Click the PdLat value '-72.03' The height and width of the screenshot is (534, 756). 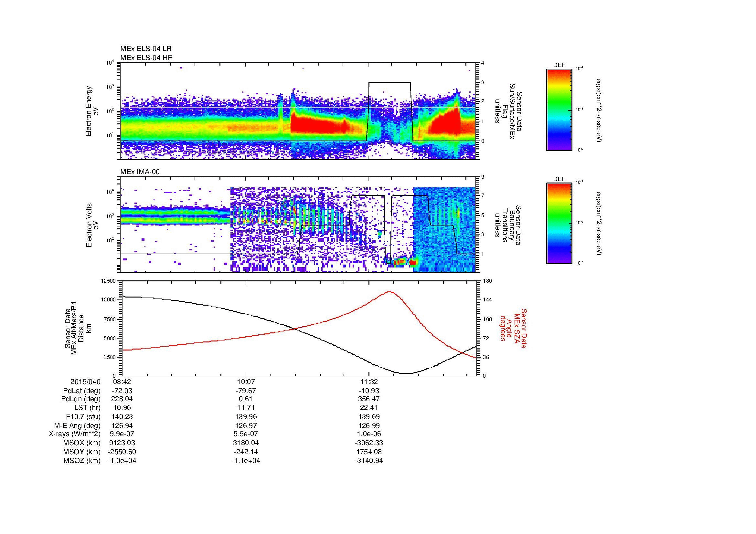[122, 391]
